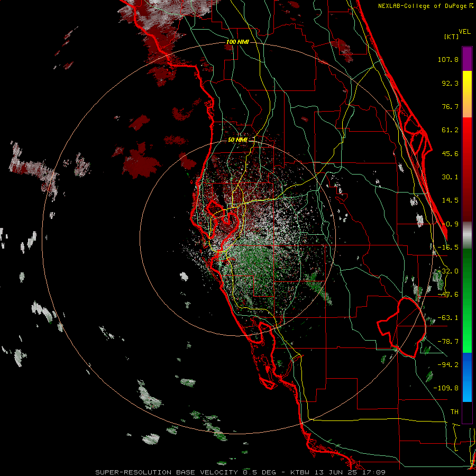Click the KTBW station identifier in caption

click(300, 472)
